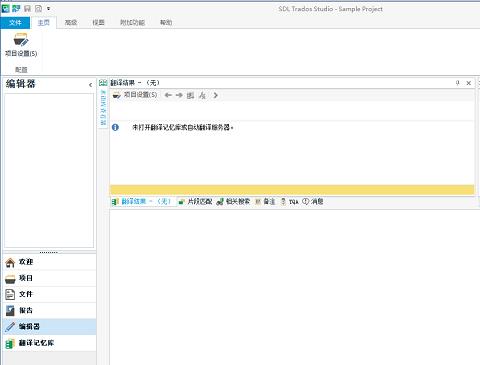Click the chart icon next to 报告
The width and height of the screenshot is (480, 365).
pos(10,311)
